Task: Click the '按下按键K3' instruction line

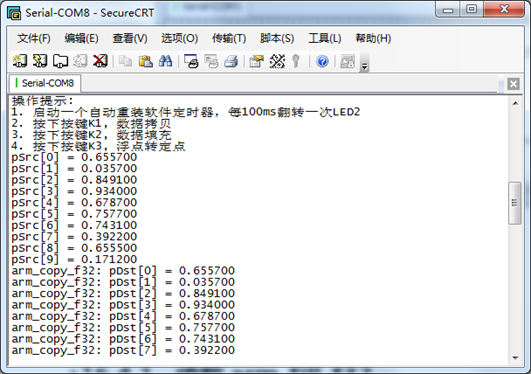Action: click(x=98, y=146)
